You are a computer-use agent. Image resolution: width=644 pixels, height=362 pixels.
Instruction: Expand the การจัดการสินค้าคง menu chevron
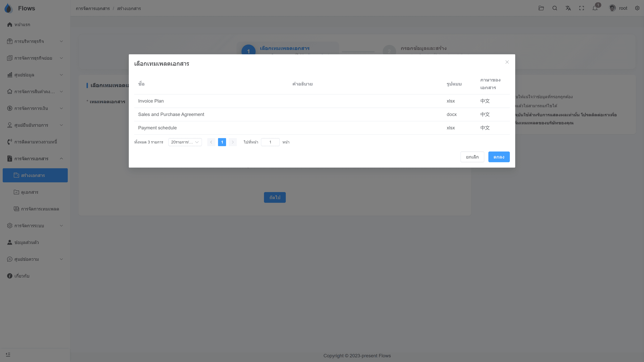pyautogui.click(x=61, y=92)
